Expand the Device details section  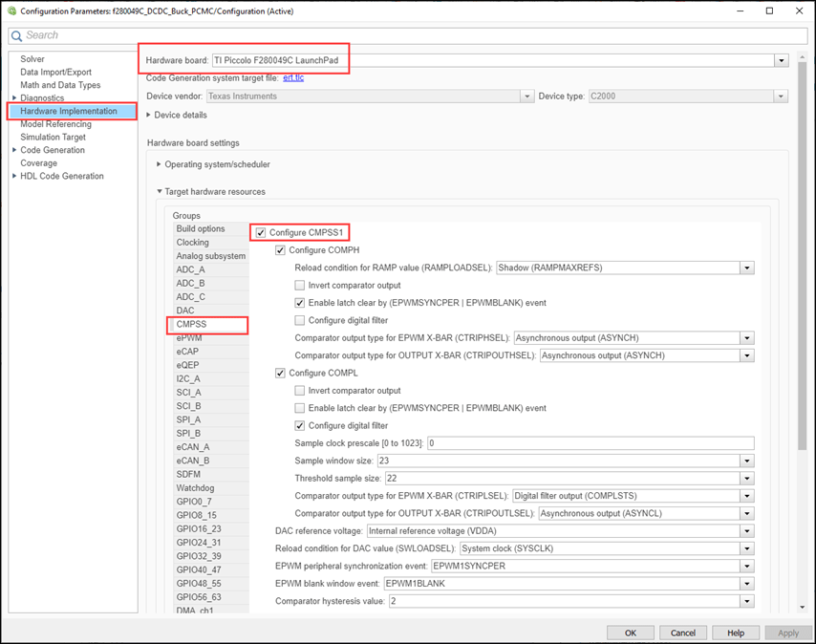point(149,115)
